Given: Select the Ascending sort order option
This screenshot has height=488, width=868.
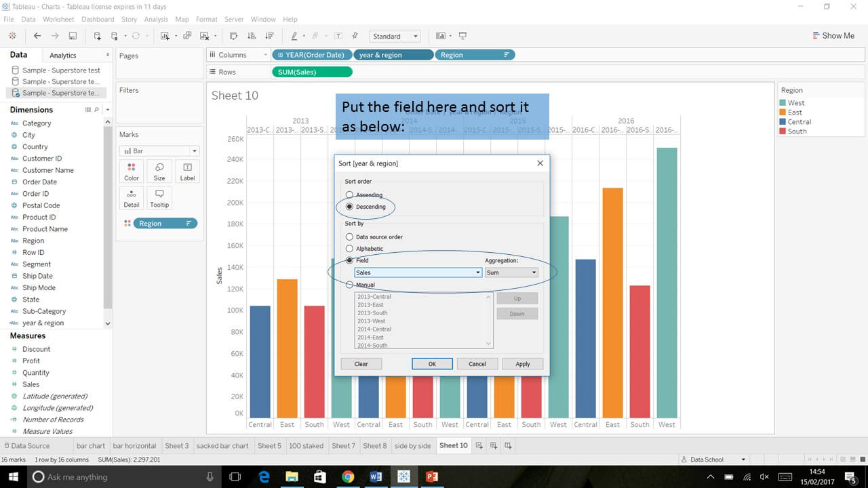Looking at the screenshot, I should pos(350,195).
